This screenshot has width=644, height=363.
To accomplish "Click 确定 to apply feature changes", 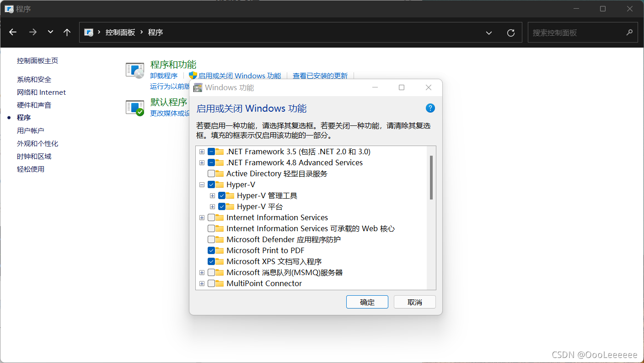I will click(x=367, y=302).
